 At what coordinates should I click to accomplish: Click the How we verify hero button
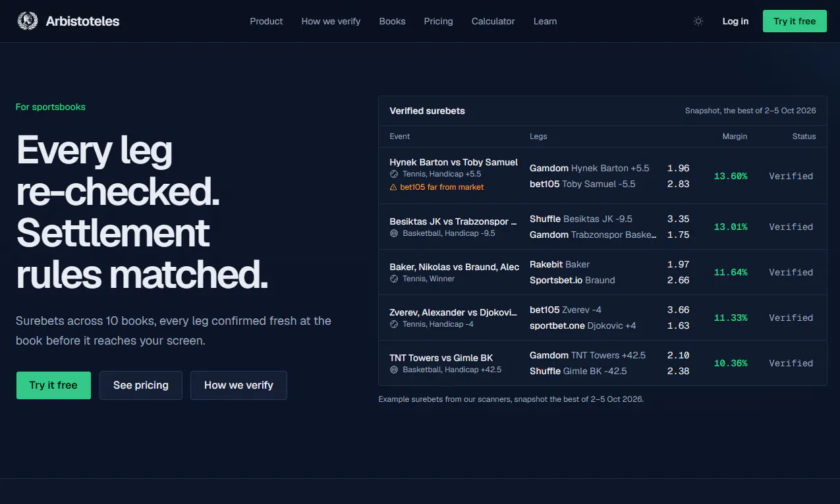[238, 385]
